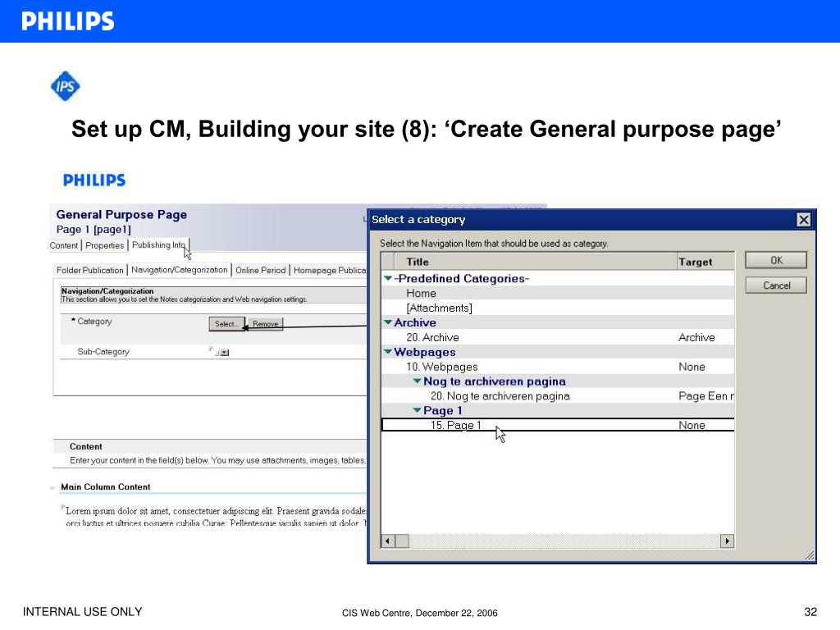Click OK in Select a category dialog
The width and height of the screenshot is (840, 630).
click(x=776, y=260)
